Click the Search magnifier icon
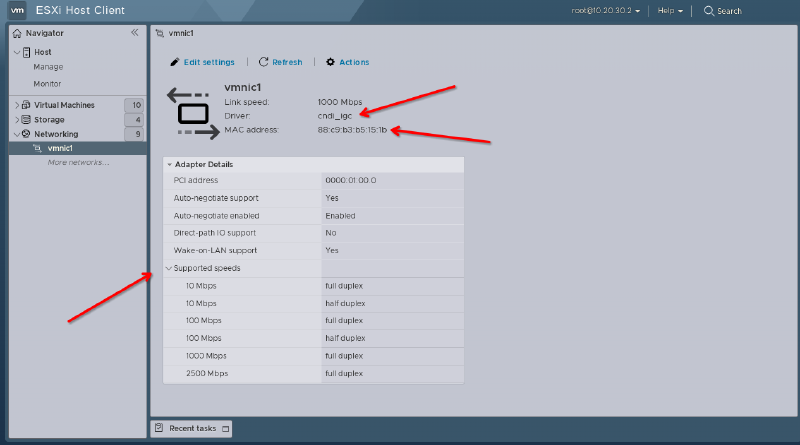800x445 pixels. click(x=709, y=11)
